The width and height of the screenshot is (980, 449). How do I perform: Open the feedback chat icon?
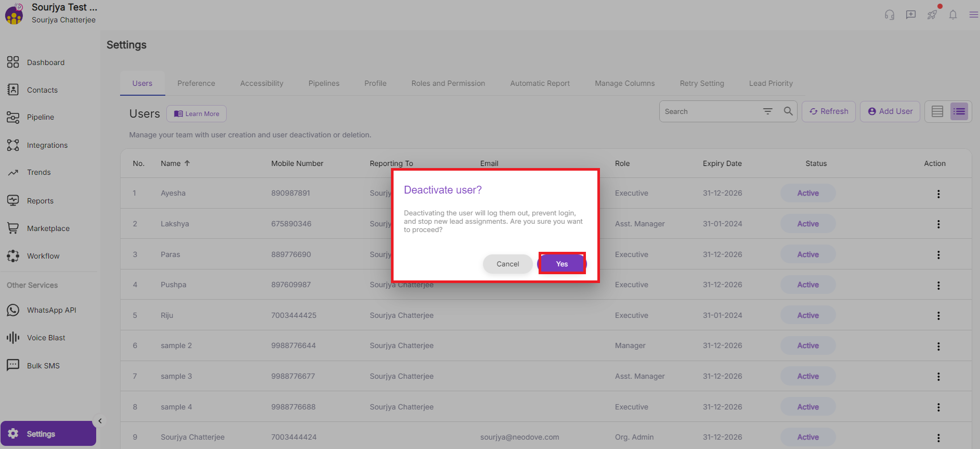[910, 15]
